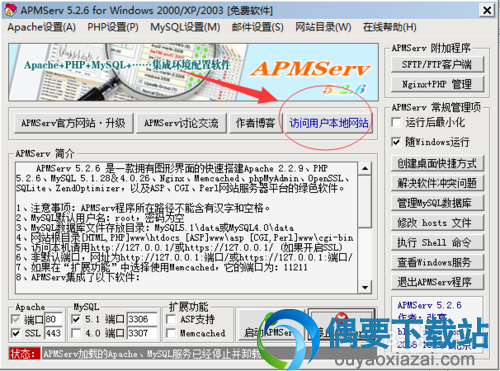The image size is (500, 371).
Task: Open the 在线帮助(H) menu
Action: click(x=389, y=27)
